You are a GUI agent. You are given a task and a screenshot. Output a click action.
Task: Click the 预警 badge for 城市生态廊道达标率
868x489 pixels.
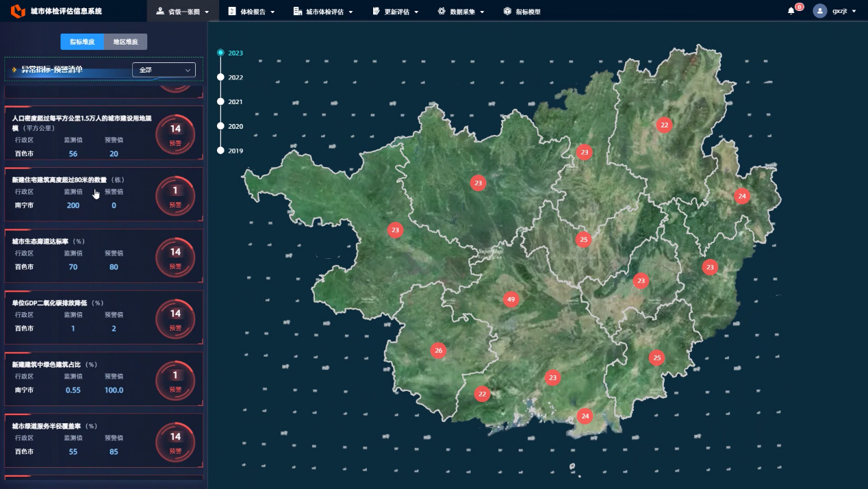coord(175,257)
